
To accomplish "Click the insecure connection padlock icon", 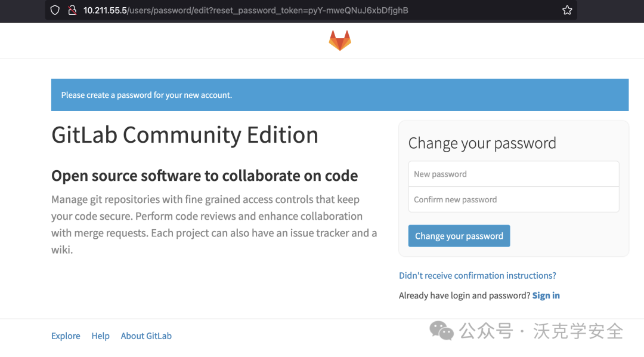I will coord(72,10).
